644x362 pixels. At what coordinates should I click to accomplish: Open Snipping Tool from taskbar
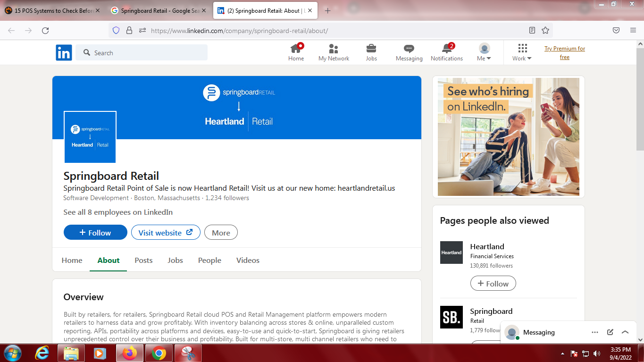click(x=188, y=353)
